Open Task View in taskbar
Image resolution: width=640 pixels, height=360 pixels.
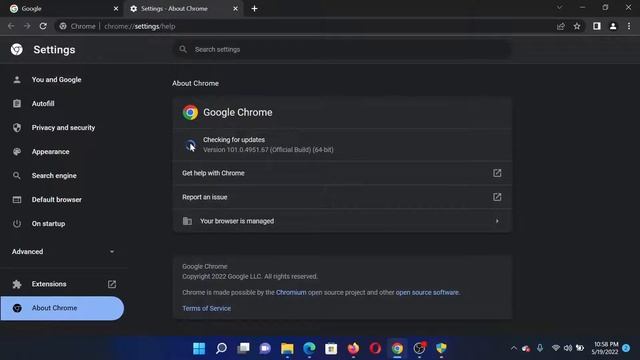click(243, 348)
